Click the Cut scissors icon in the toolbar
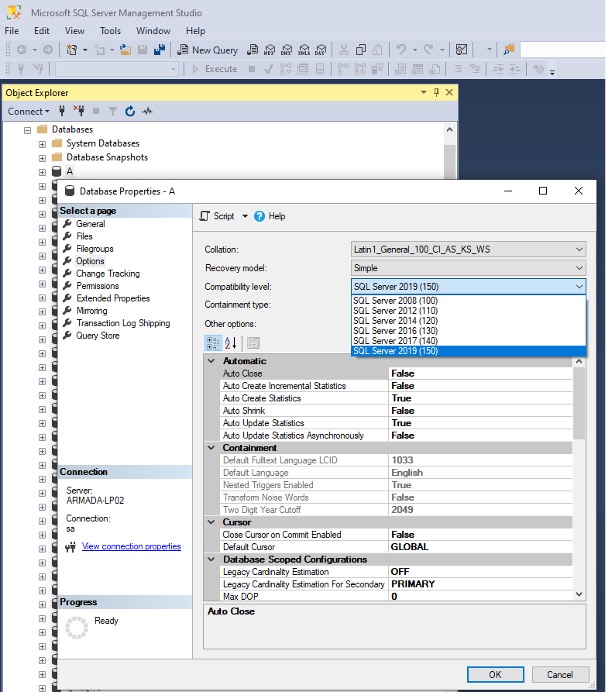This screenshot has width=606, height=692. 343,50
